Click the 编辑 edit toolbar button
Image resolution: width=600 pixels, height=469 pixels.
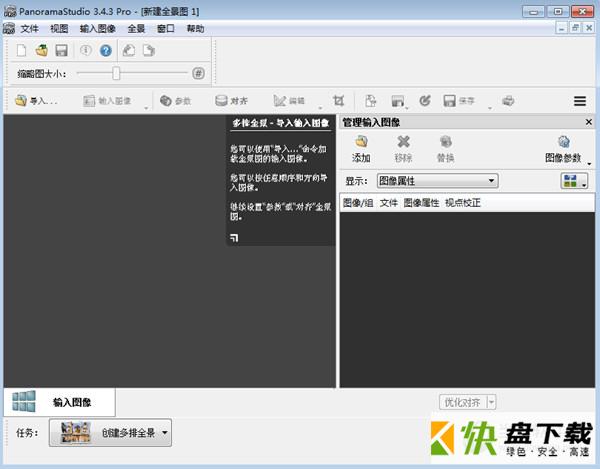click(289, 101)
